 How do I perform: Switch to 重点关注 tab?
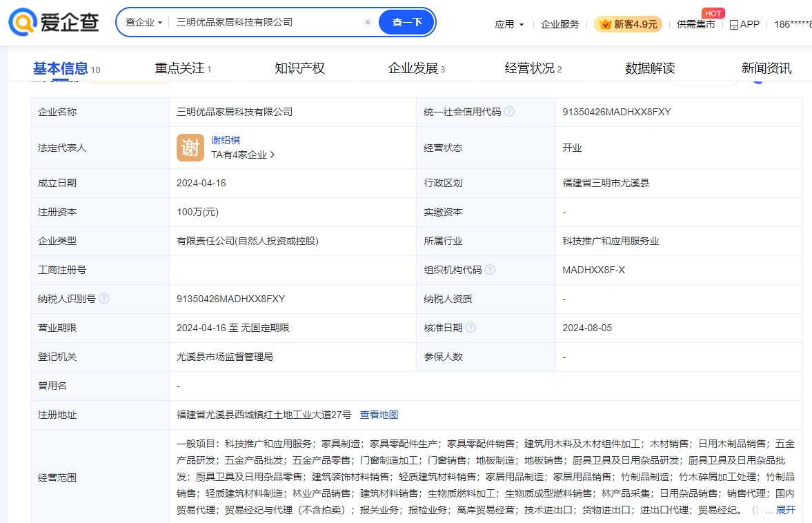point(183,68)
